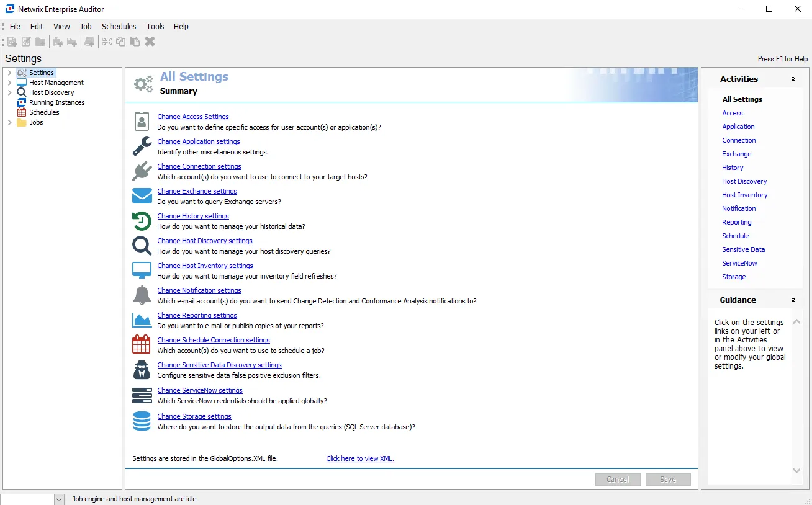Screen dimensions: 812x505
Task: Open the Tools menu
Action: click(x=155, y=27)
